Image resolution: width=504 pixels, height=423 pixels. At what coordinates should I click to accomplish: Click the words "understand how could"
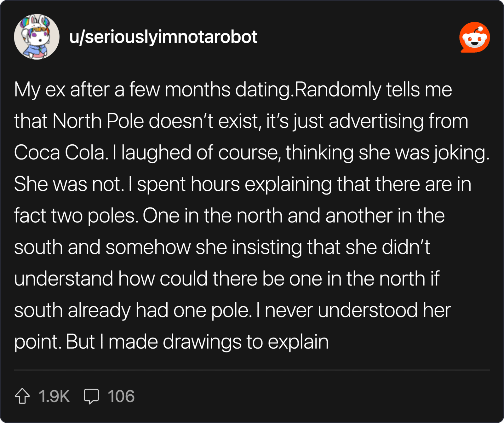click(x=111, y=279)
